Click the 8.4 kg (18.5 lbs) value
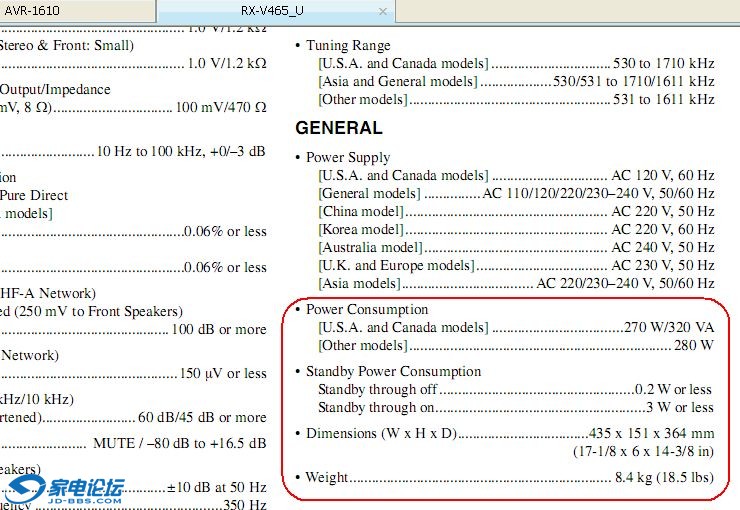 pos(664,477)
